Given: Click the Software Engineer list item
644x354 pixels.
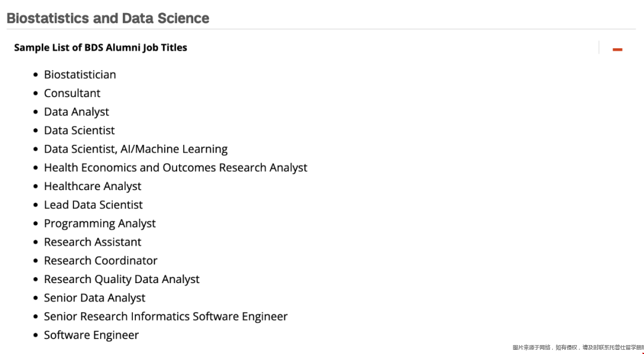Looking at the screenshot, I should point(91,335).
